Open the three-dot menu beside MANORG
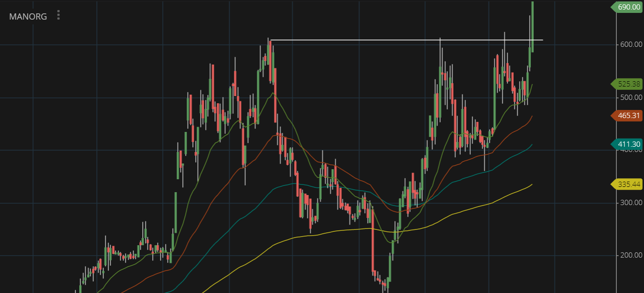Screen dimensions: 644x293 (59, 15)
